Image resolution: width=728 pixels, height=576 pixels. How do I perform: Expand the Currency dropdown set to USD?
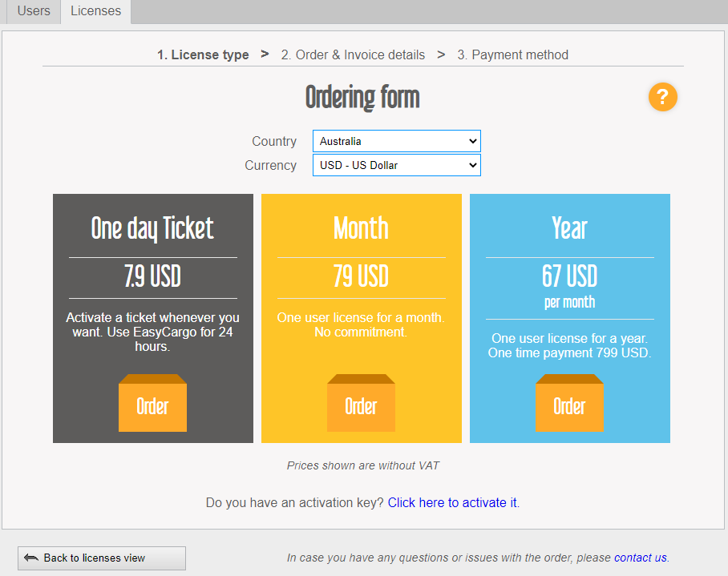(x=396, y=165)
